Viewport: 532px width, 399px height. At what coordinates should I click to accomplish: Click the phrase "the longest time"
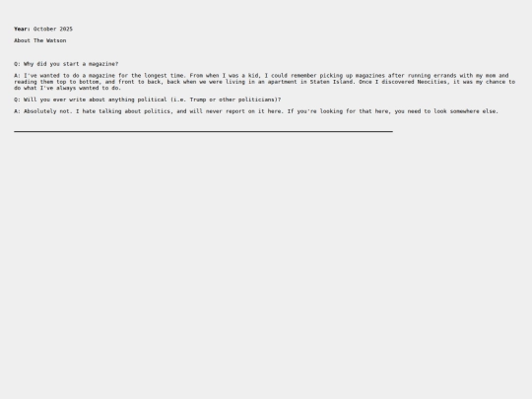coord(158,75)
